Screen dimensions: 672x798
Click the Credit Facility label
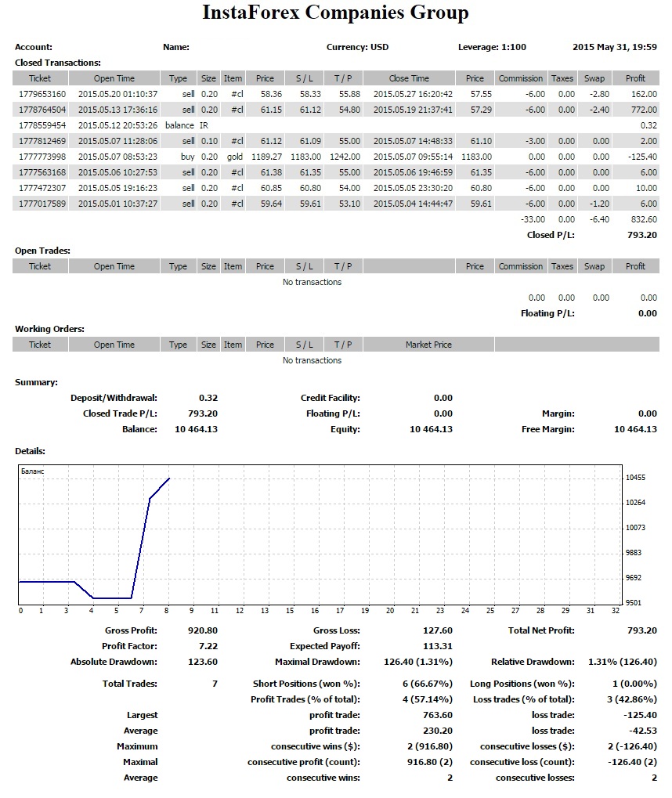pos(330,398)
